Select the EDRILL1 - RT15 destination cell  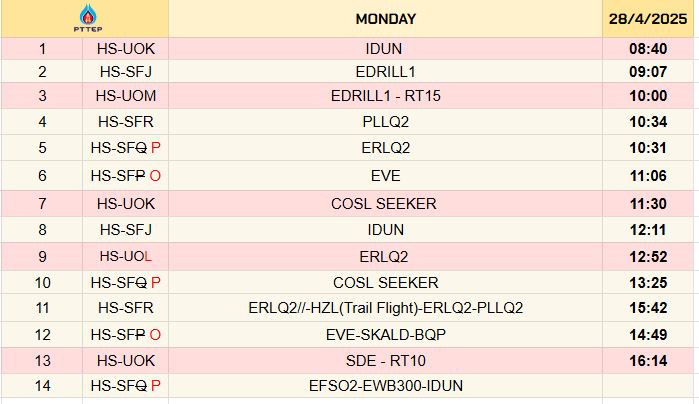(x=385, y=95)
